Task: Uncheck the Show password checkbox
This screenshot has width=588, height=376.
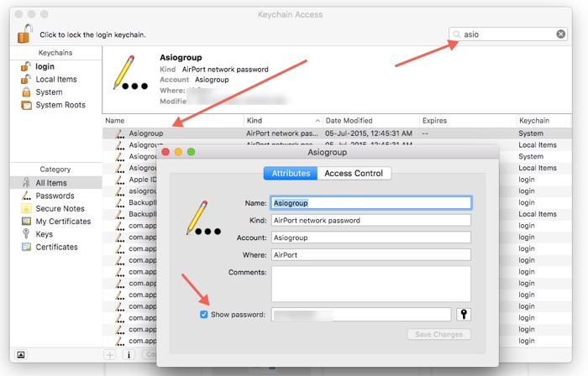Action: coord(203,314)
